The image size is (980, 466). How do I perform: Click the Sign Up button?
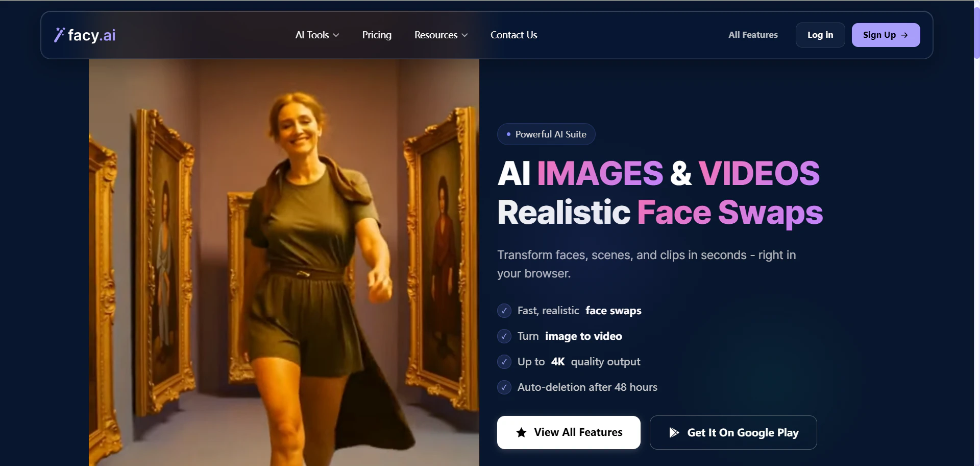click(886, 35)
